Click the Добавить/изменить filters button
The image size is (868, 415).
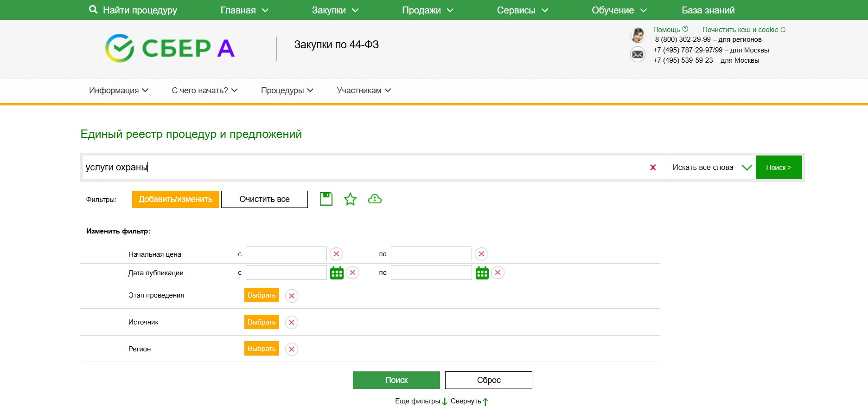175,199
